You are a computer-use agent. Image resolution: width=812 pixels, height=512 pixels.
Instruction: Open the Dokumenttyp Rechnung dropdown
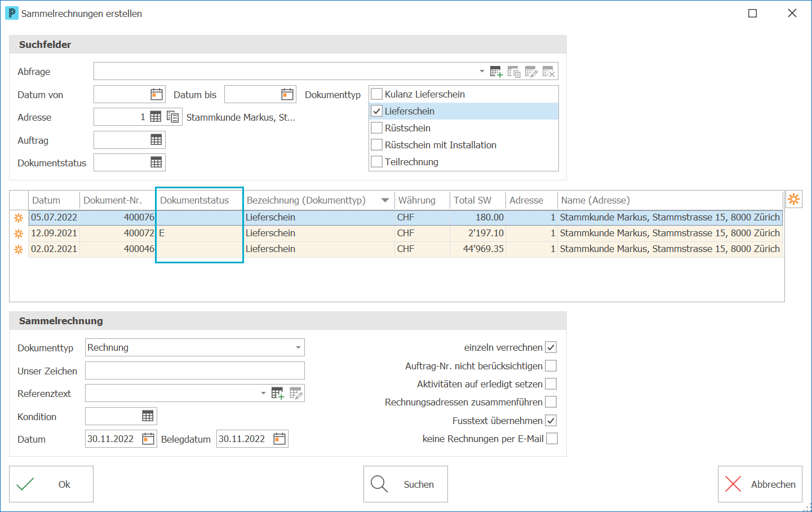pyautogui.click(x=298, y=347)
